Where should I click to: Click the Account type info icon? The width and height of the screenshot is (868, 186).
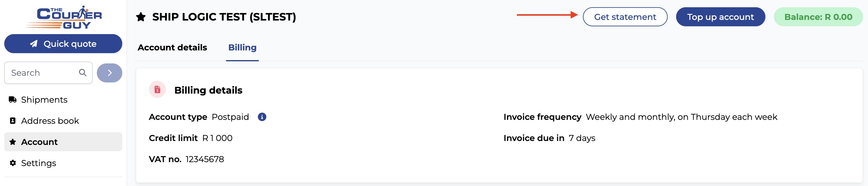tap(262, 117)
